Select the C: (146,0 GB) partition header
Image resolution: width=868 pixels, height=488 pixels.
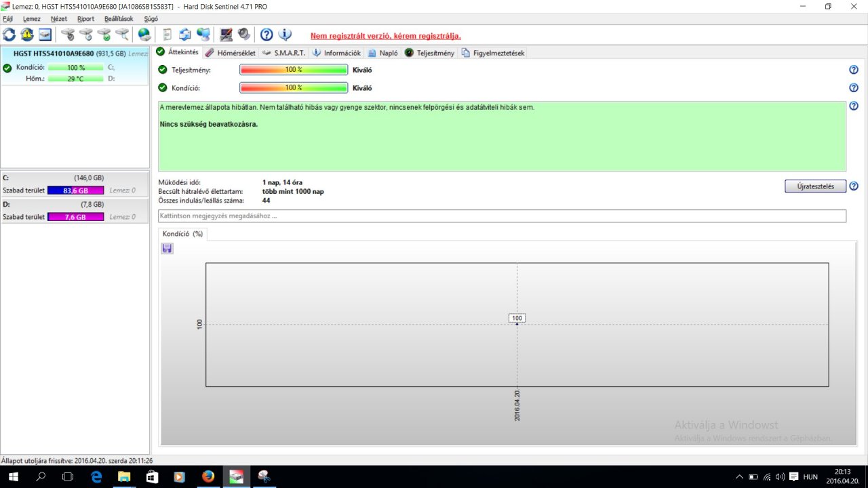75,178
